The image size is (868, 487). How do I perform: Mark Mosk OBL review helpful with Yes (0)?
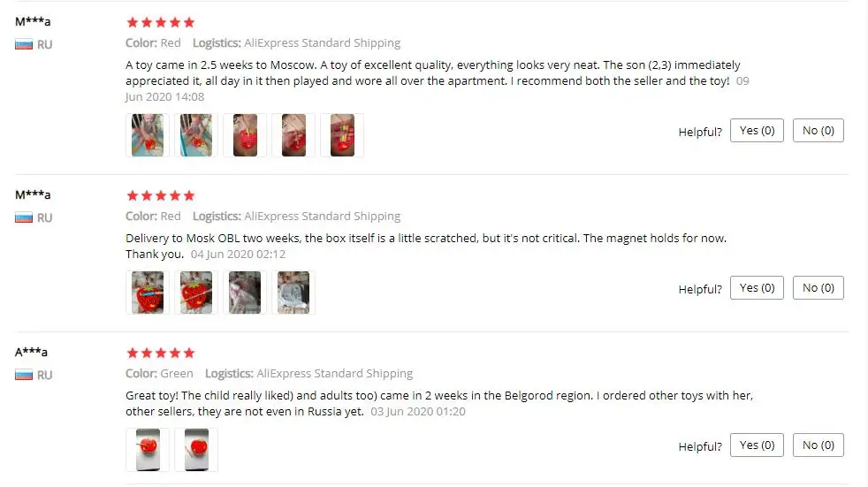[x=757, y=288]
